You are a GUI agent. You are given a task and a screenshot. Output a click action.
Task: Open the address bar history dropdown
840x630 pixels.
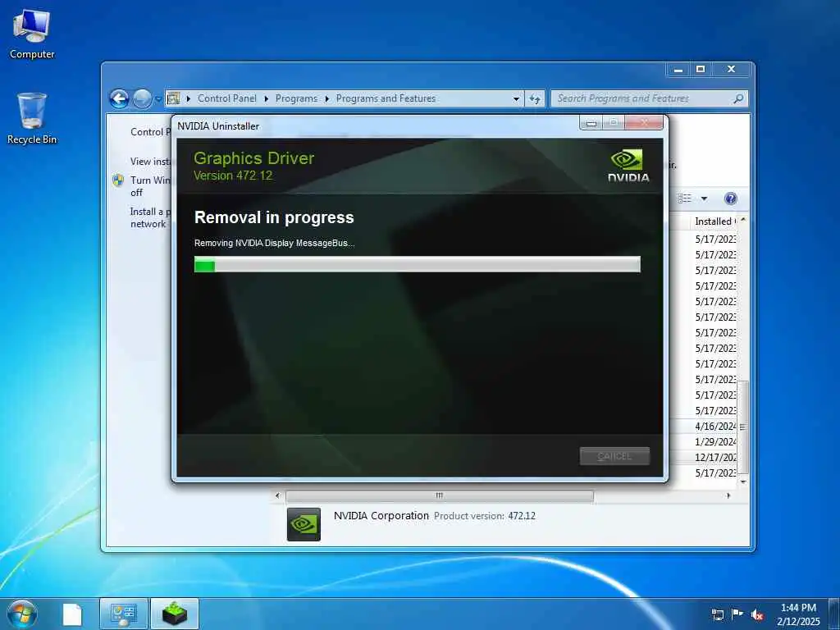point(516,98)
